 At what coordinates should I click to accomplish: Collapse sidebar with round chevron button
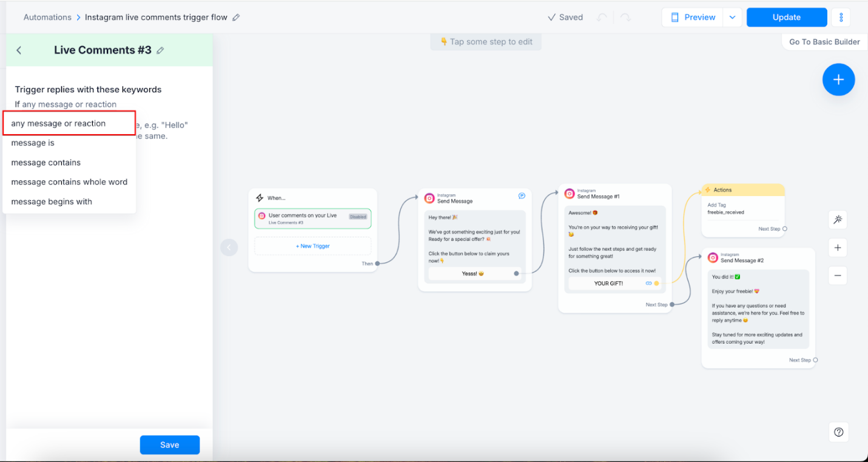229,248
